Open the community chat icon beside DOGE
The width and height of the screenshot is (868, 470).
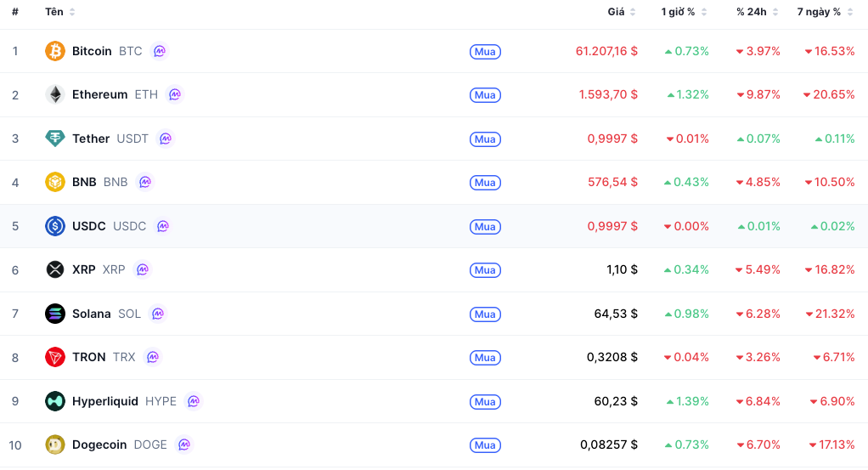(x=183, y=445)
